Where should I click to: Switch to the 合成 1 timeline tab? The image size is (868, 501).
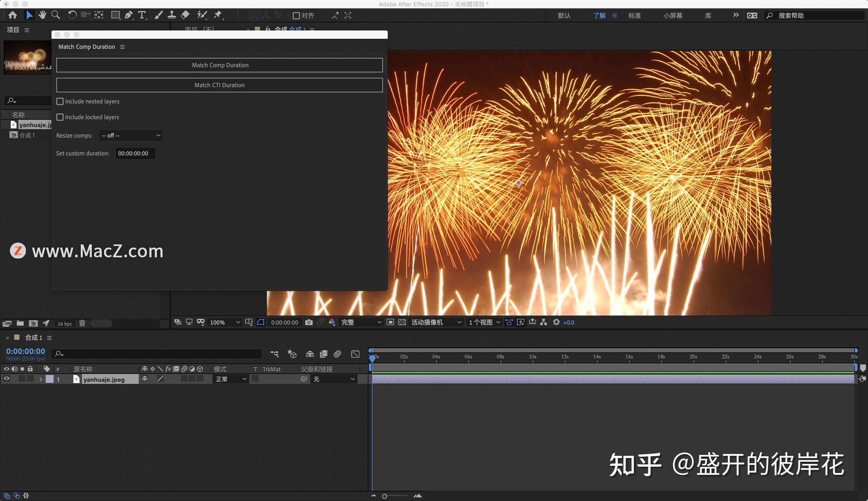[x=33, y=337]
